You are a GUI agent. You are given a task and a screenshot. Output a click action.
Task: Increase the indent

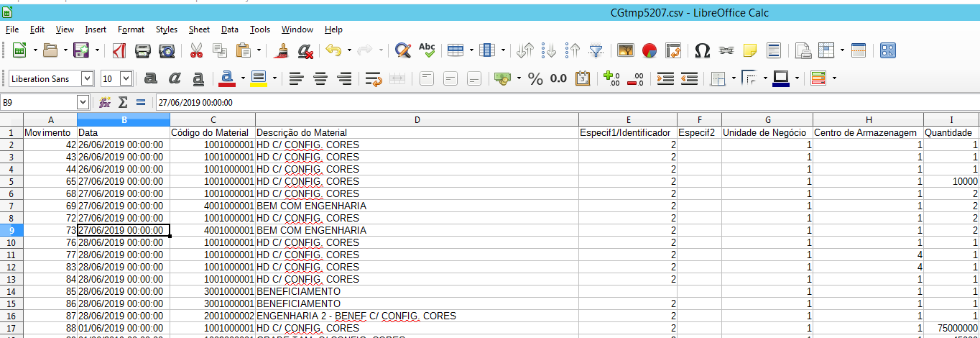click(665, 78)
